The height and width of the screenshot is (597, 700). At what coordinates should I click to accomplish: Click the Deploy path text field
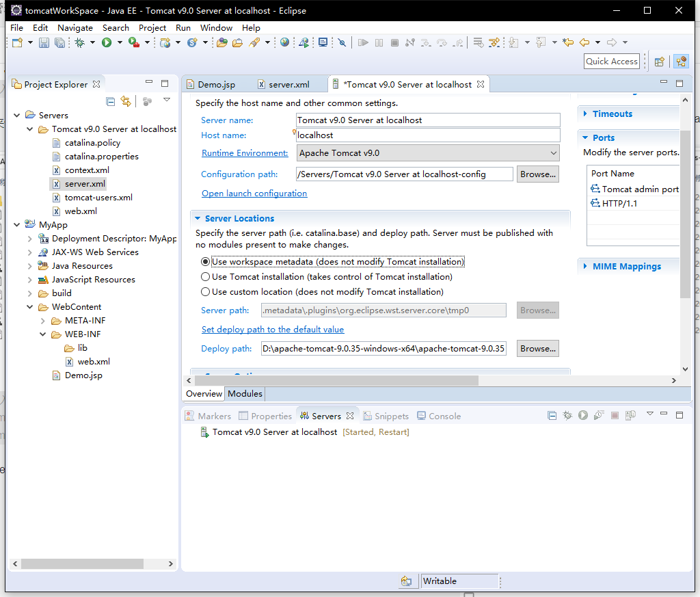[x=383, y=349]
